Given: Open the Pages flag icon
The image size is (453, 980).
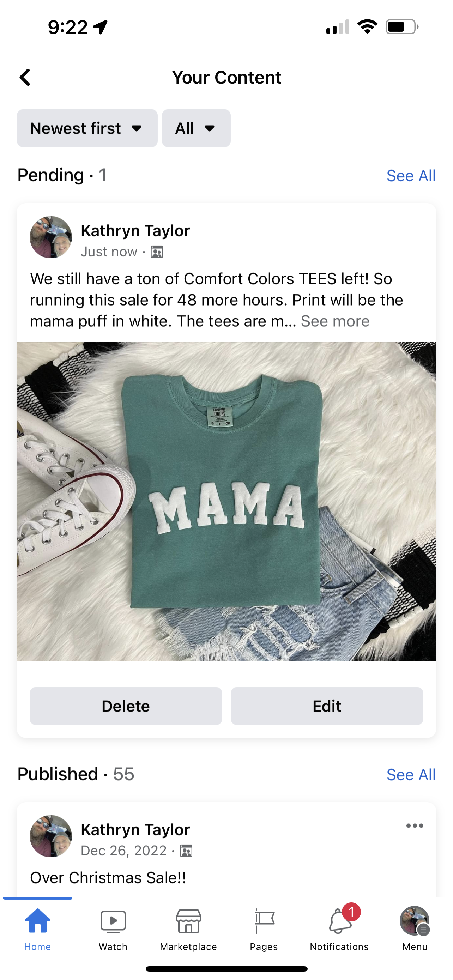Looking at the screenshot, I should (264, 929).
